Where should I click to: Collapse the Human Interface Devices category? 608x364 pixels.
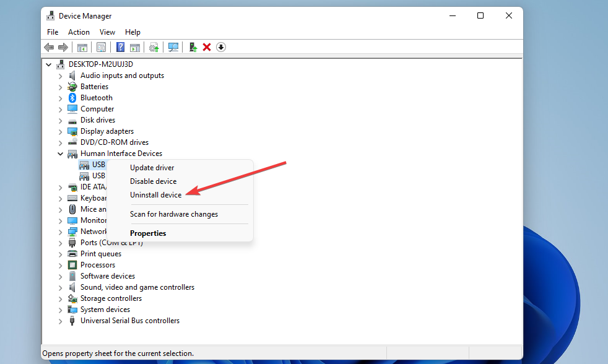click(x=60, y=153)
